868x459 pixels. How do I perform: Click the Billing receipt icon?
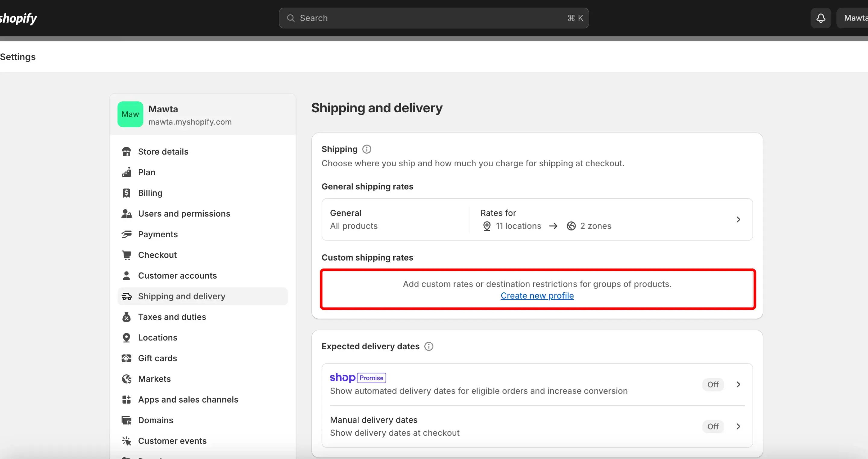click(x=126, y=193)
